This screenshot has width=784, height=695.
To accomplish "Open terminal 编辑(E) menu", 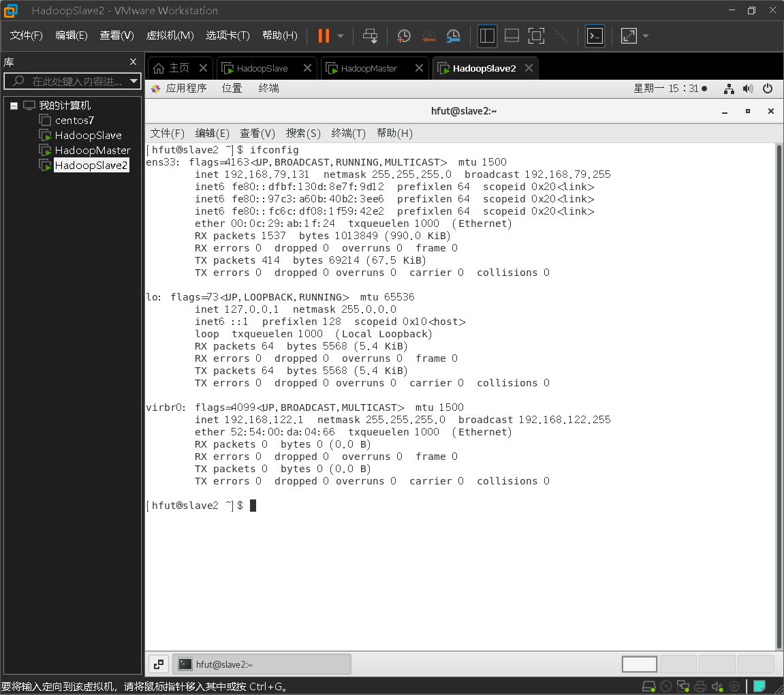I will click(212, 134).
